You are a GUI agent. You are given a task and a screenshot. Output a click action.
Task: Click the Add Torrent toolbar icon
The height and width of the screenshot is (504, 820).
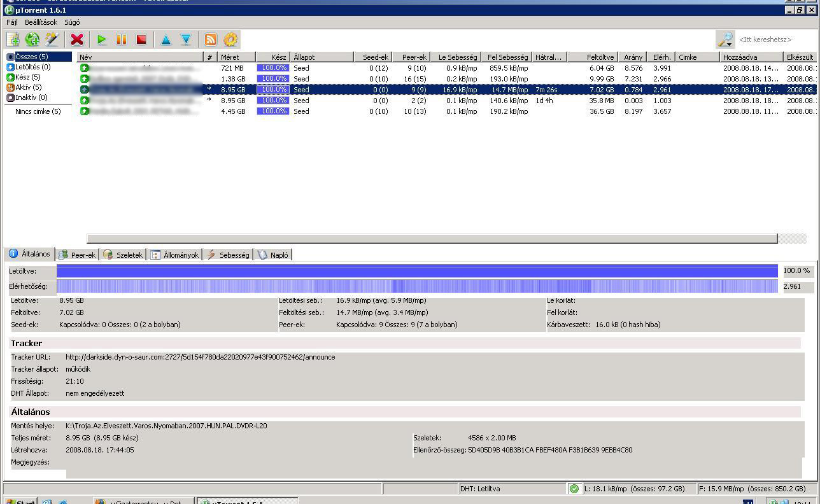13,39
